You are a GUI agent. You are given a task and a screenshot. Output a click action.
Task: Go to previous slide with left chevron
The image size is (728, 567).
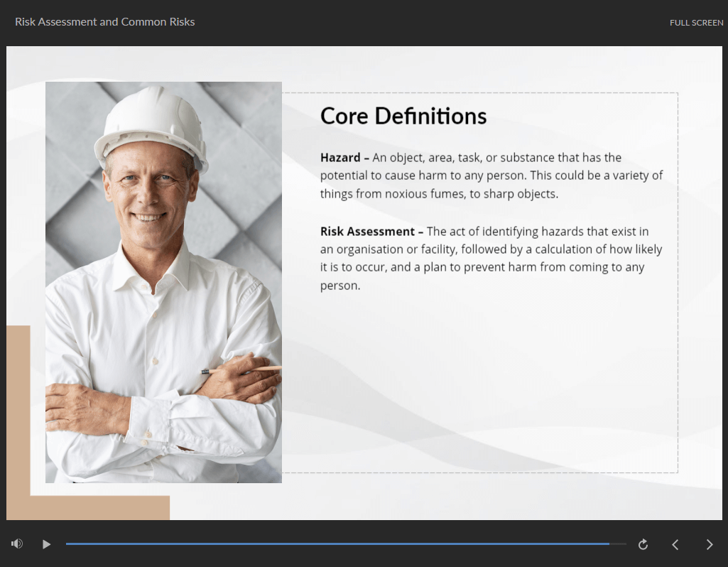pyautogui.click(x=675, y=544)
